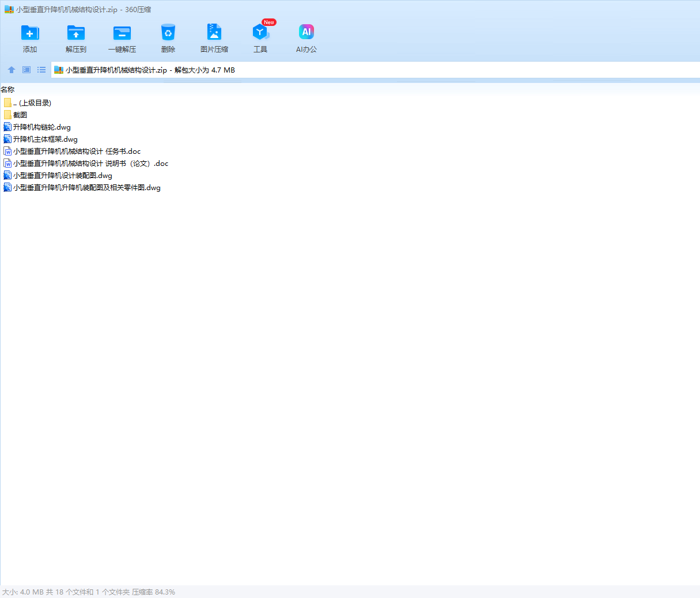Open the AI办公 icon
The image size is (700, 598).
click(307, 32)
